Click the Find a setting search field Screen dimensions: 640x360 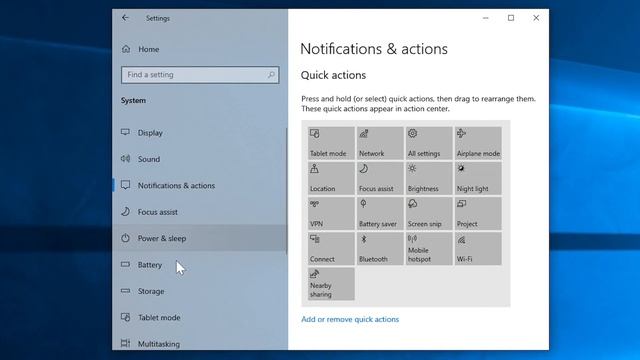200,75
